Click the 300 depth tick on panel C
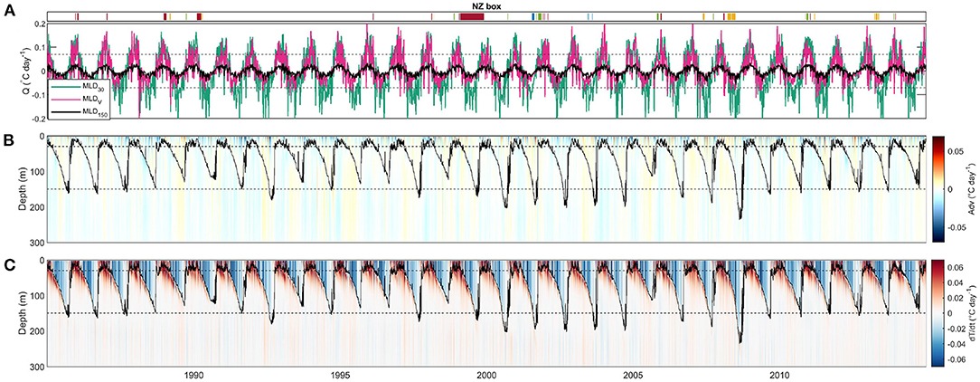This screenshot has width=980, height=382. click(35, 365)
